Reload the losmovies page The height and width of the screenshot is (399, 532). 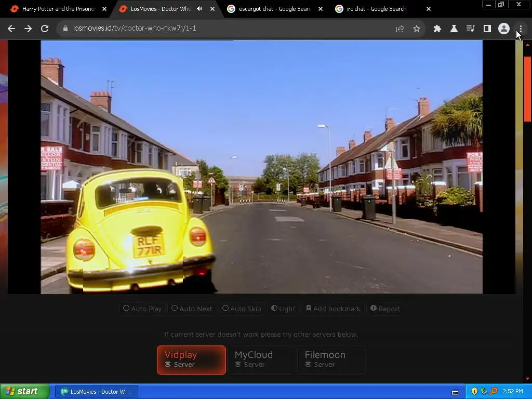[x=45, y=29]
